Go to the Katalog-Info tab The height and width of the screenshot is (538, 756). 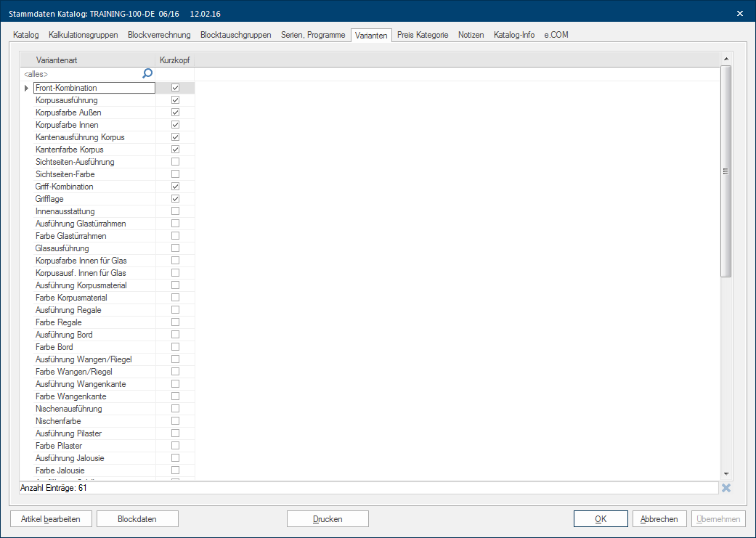click(514, 35)
